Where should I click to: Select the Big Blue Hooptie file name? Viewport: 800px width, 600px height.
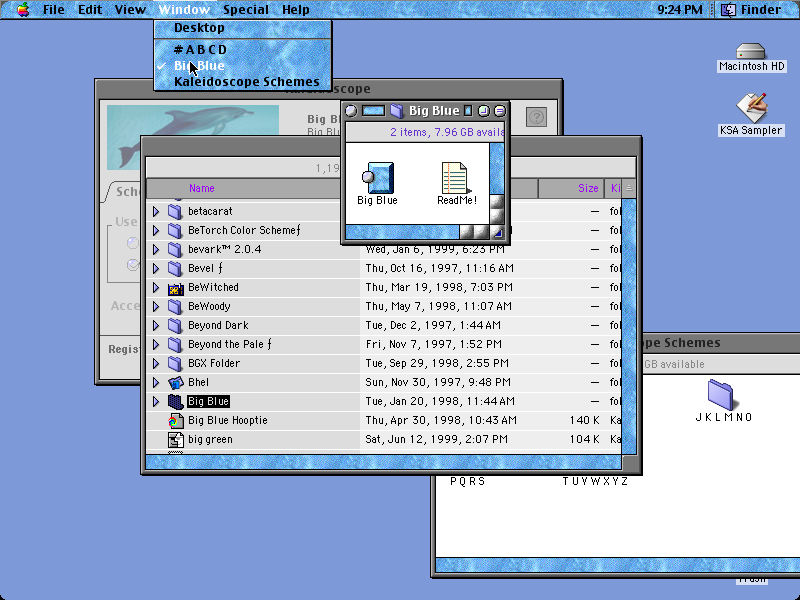228,420
